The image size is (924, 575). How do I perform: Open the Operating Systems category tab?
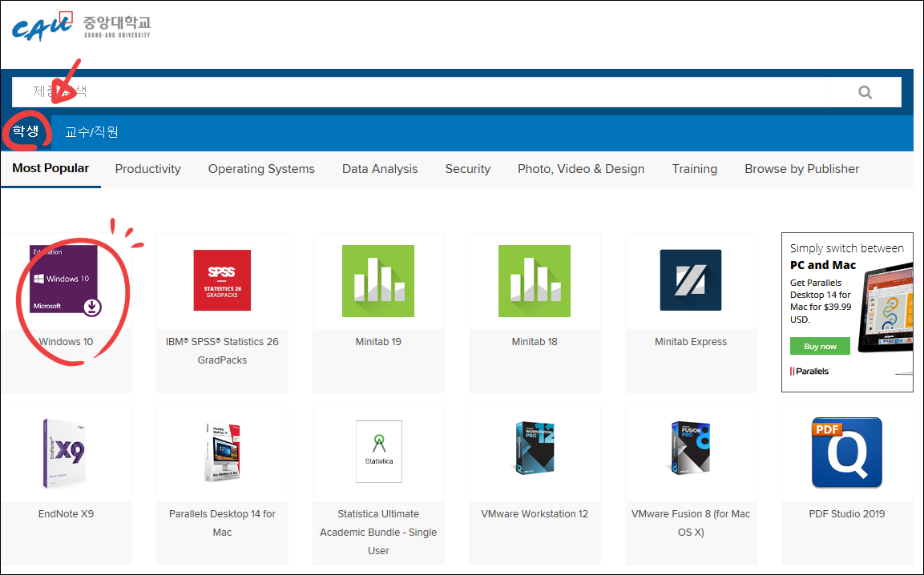pos(261,169)
